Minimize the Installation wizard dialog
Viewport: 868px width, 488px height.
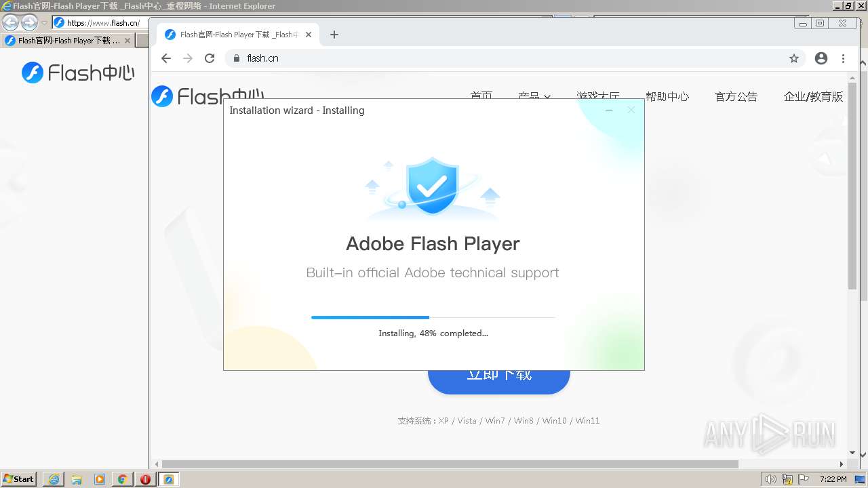coord(609,110)
